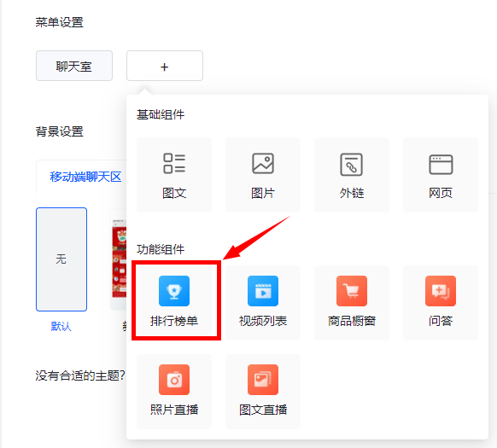Click the 菜单设置 heading
Image resolution: width=497 pixels, height=448 pixels.
click(x=59, y=22)
